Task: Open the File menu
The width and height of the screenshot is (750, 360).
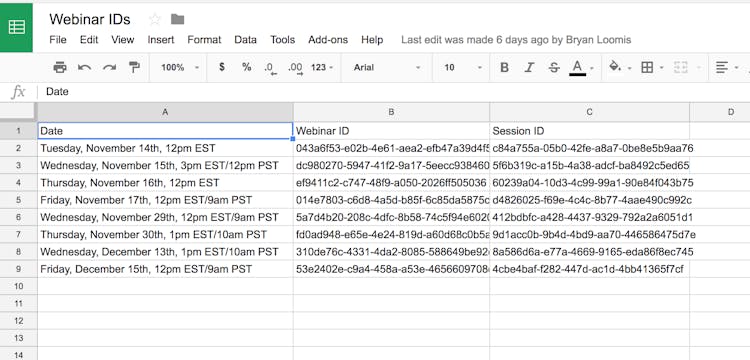Action: point(58,40)
